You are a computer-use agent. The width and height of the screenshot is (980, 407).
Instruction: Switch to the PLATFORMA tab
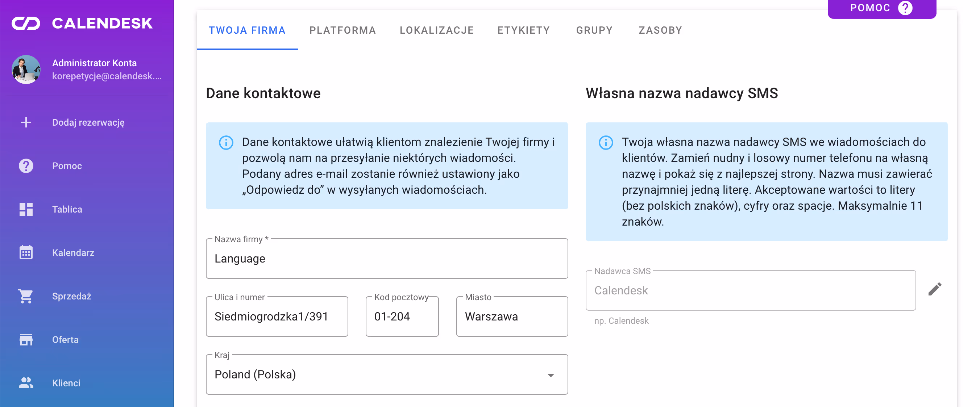pos(342,30)
